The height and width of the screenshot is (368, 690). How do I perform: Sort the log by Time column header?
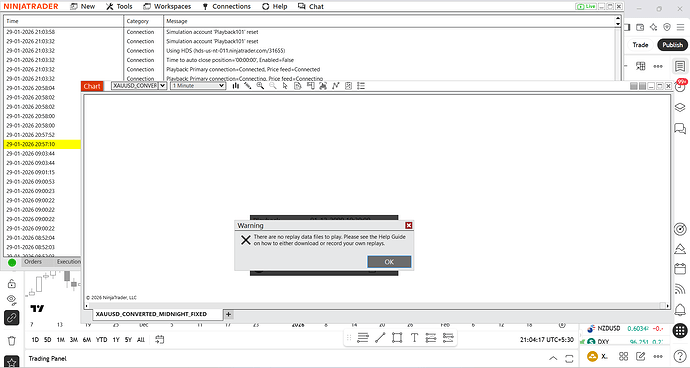[63, 21]
